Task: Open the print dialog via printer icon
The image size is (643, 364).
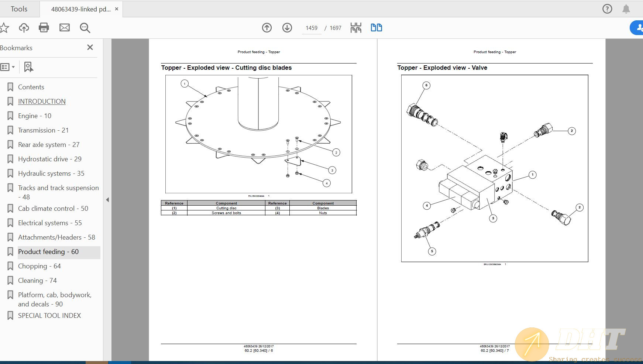Action: (44, 27)
